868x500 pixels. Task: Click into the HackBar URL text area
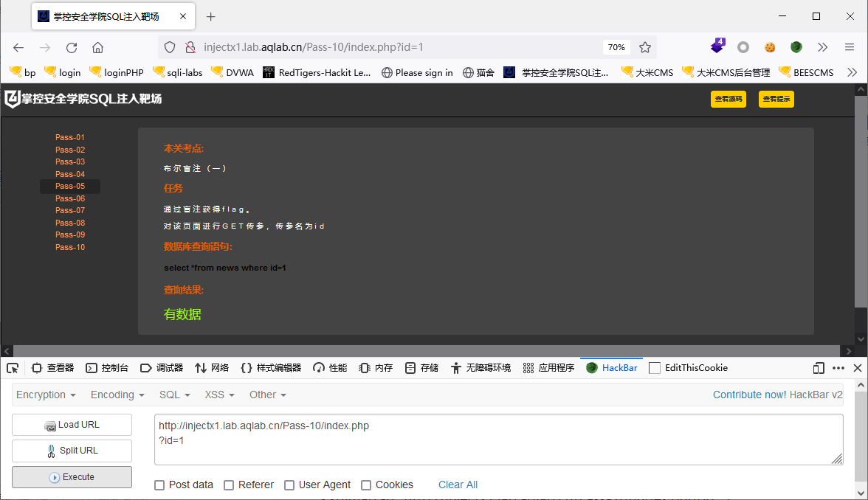pos(498,440)
